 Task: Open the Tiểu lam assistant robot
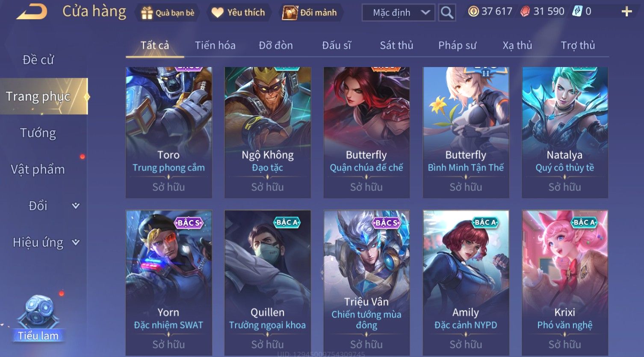tap(39, 318)
